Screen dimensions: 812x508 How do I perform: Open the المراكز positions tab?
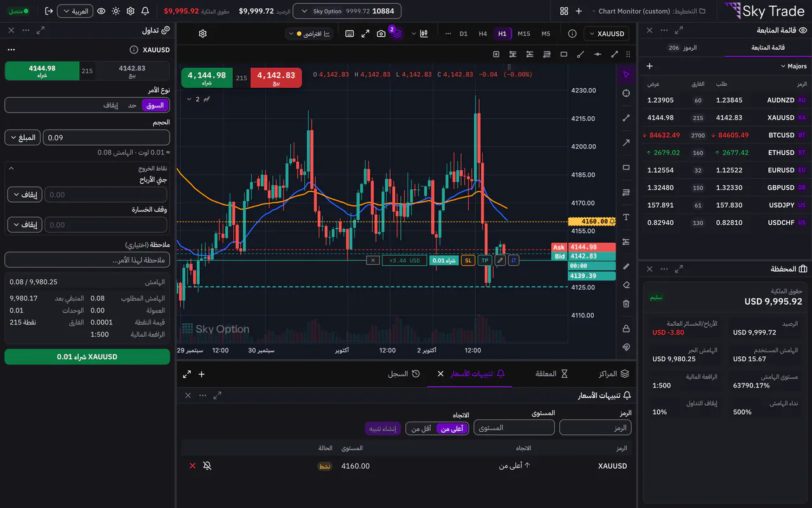coord(613,374)
